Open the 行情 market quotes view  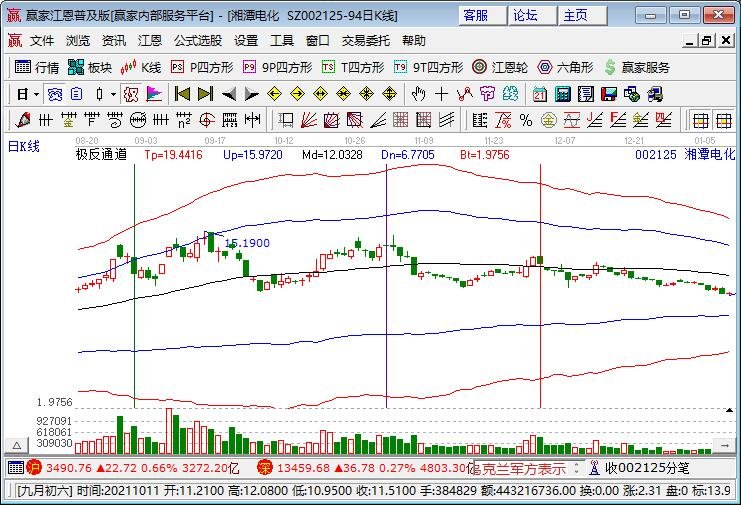(37, 67)
